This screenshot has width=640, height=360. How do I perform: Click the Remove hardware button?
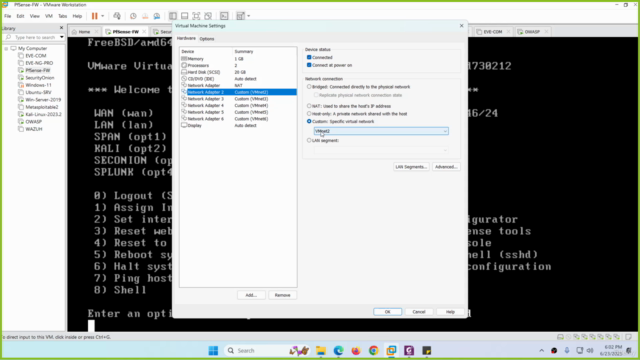point(282,295)
